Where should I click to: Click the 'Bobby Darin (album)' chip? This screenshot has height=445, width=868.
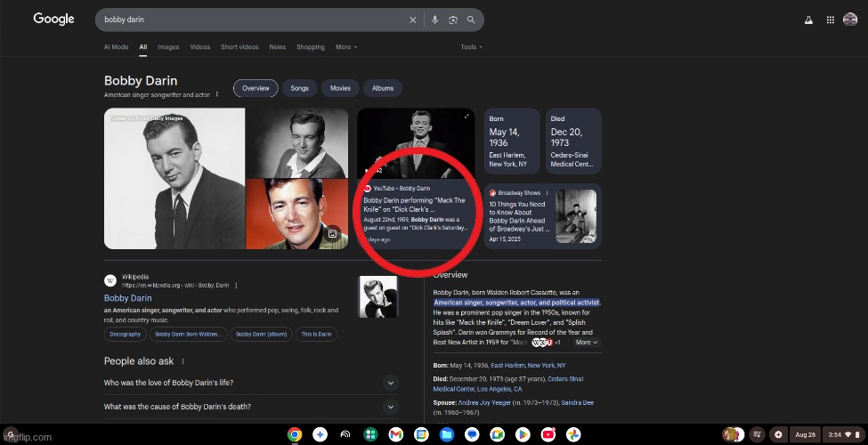click(261, 335)
